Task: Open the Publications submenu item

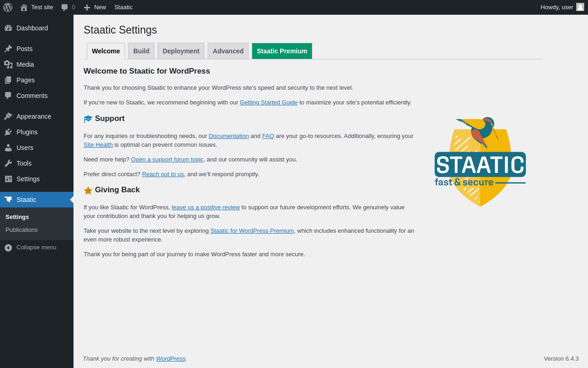Action: pos(22,230)
